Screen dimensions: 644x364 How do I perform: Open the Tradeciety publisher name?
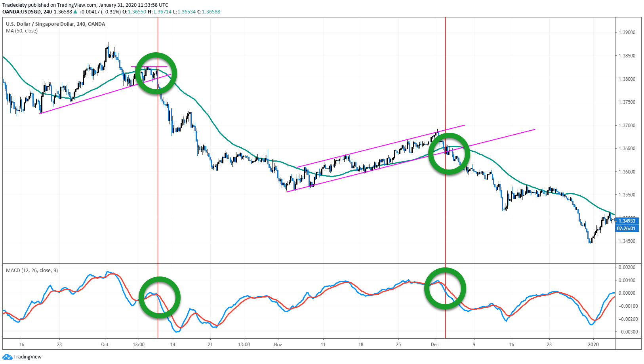click(x=15, y=5)
